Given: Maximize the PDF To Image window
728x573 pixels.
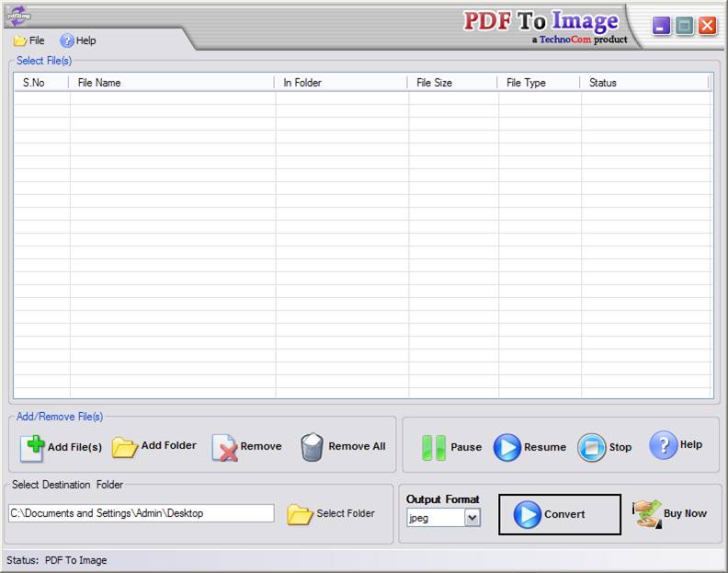Looking at the screenshot, I should click(684, 26).
